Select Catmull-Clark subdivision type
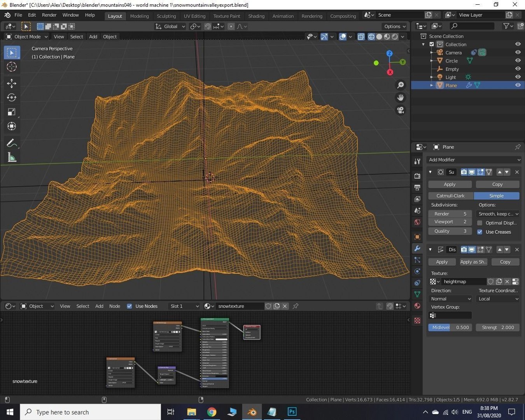This screenshot has height=420, width=525. point(451,196)
